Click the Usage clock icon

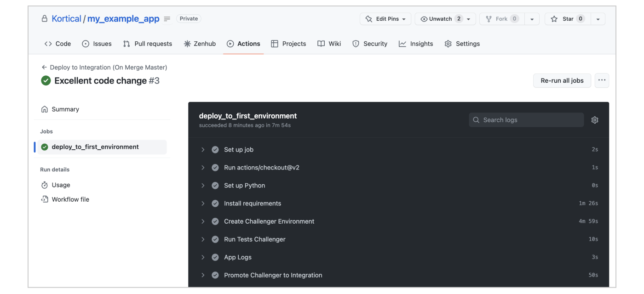[x=44, y=185]
